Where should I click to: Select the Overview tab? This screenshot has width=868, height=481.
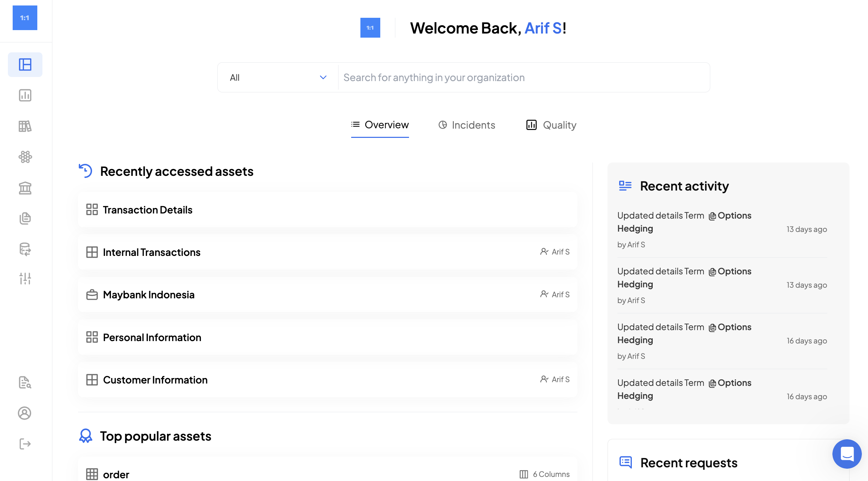(380, 125)
